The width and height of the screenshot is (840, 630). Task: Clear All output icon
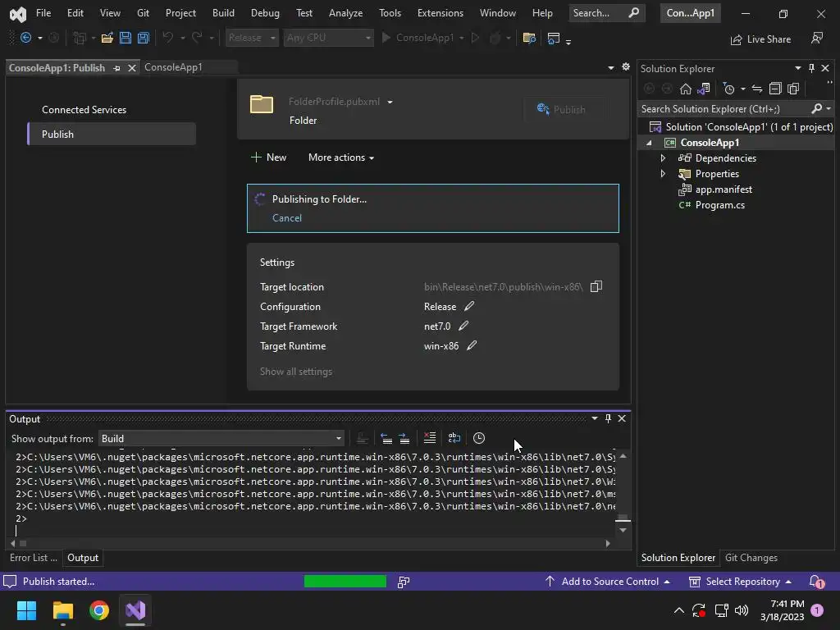(x=430, y=438)
